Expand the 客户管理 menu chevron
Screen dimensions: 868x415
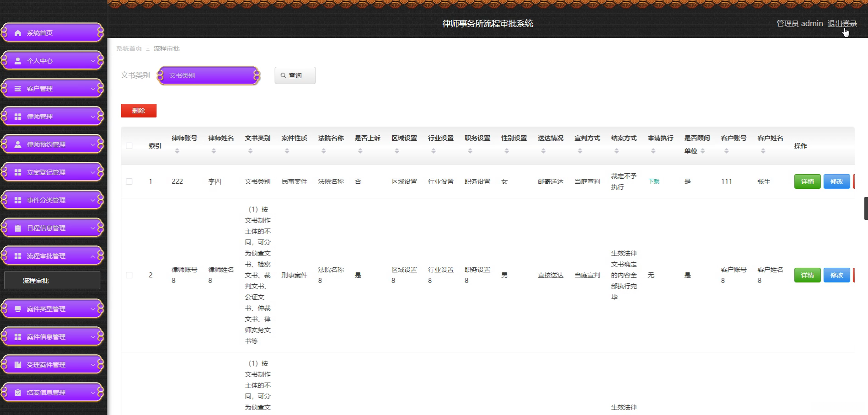[93, 89]
